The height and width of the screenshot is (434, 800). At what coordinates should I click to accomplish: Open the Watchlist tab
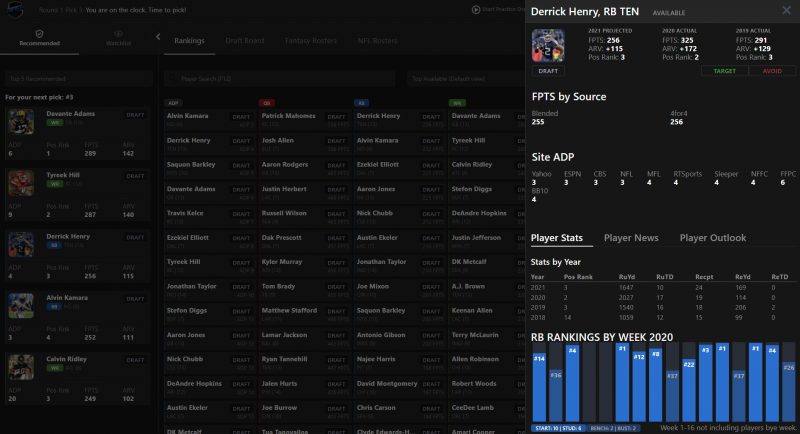coord(118,38)
